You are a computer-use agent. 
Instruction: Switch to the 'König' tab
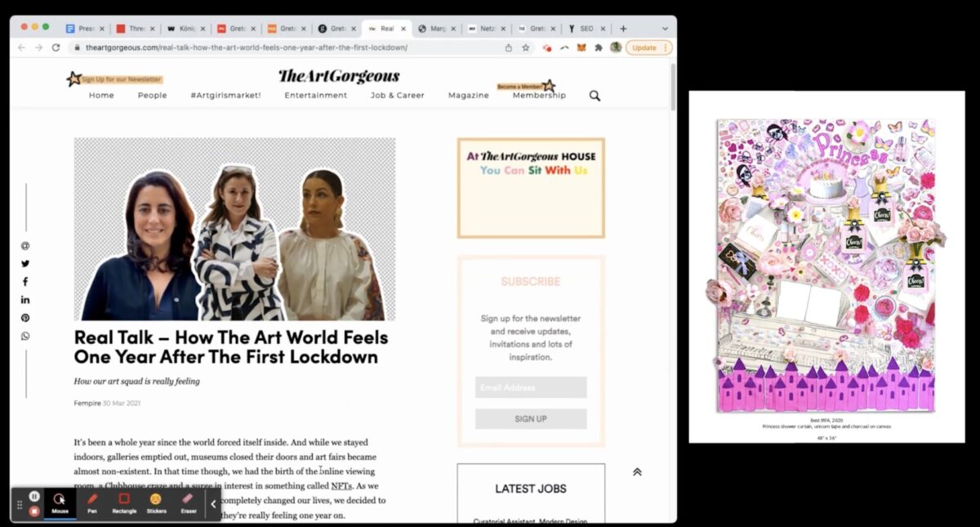185,29
